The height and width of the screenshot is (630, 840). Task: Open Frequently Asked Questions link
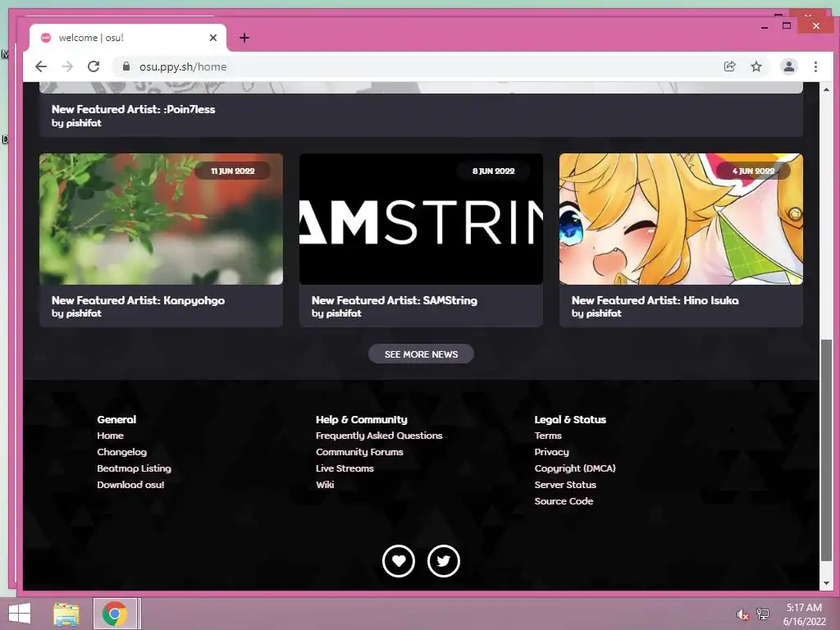379,436
